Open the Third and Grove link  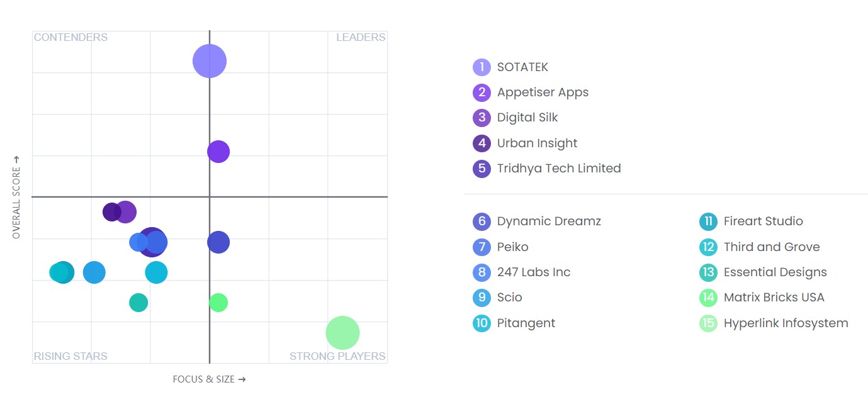tap(772, 247)
